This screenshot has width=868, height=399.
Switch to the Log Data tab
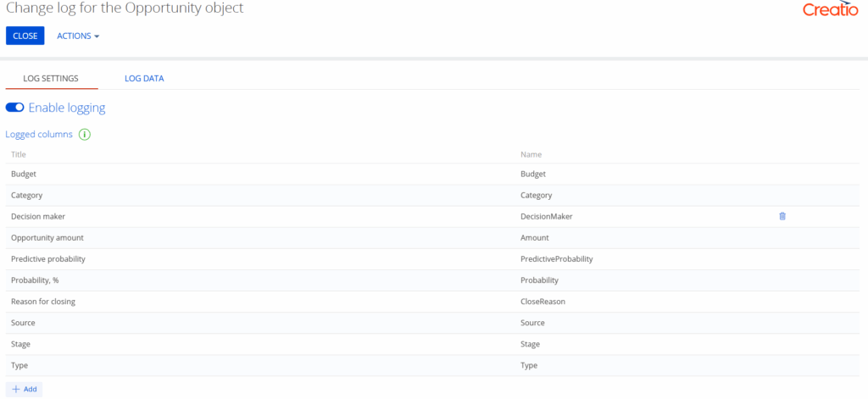[144, 79]
